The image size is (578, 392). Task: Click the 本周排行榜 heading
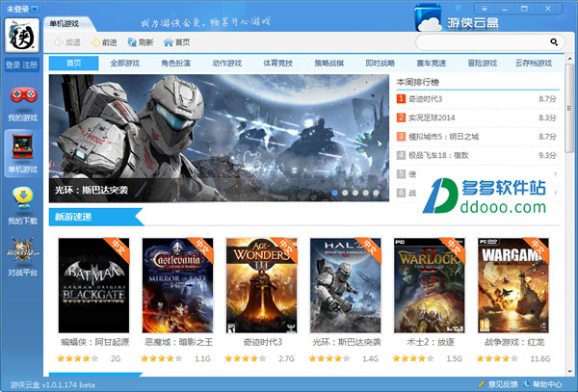[x=418, y=82]
